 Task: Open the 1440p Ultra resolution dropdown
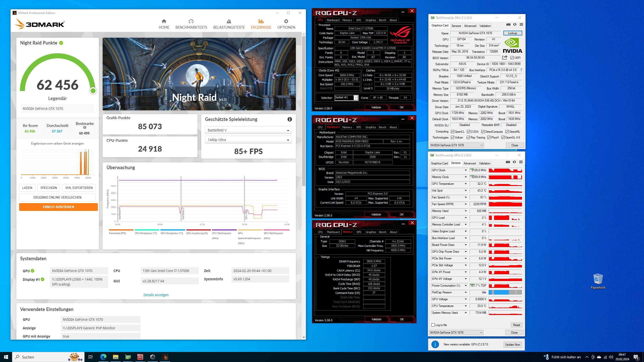248,140
